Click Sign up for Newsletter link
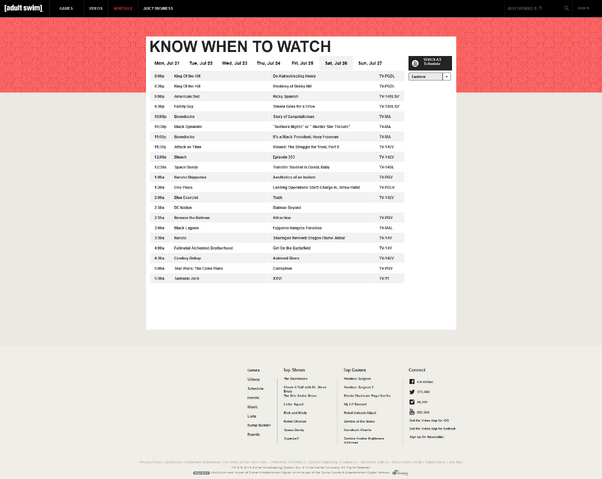 point(427,437)
